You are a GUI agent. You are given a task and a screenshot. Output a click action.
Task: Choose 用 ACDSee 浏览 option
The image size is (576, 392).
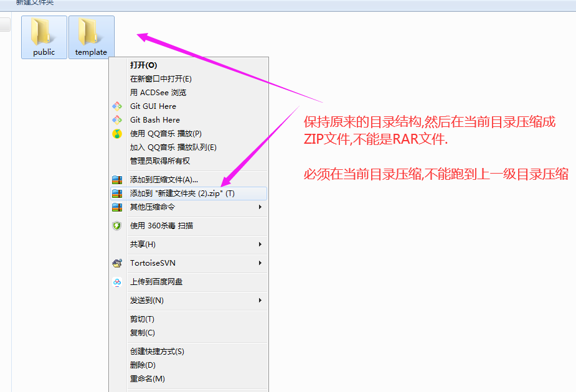pyautogui.click(x=158, y=93)
